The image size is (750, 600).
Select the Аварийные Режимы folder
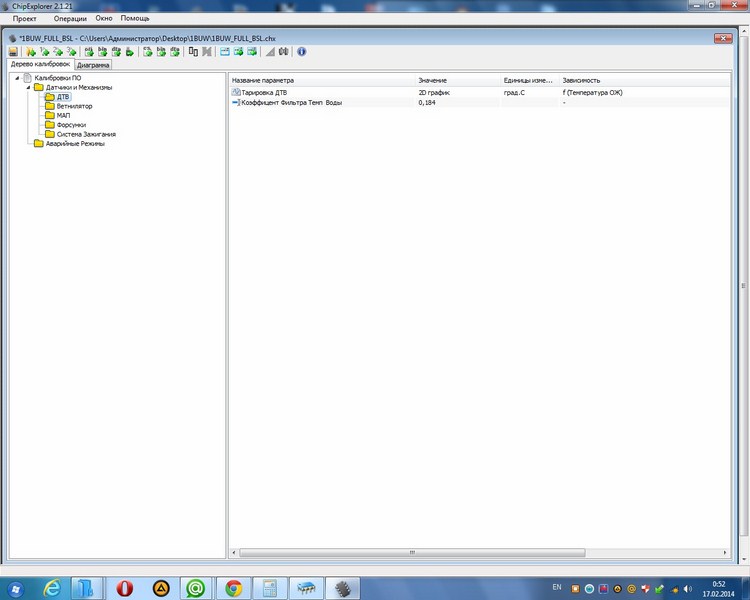click(75, 143)
